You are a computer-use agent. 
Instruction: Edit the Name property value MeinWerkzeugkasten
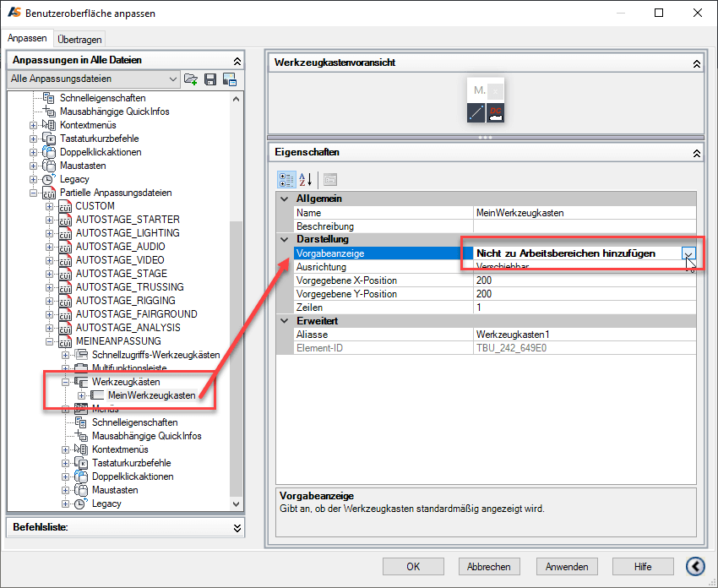[x=585, y=213]
